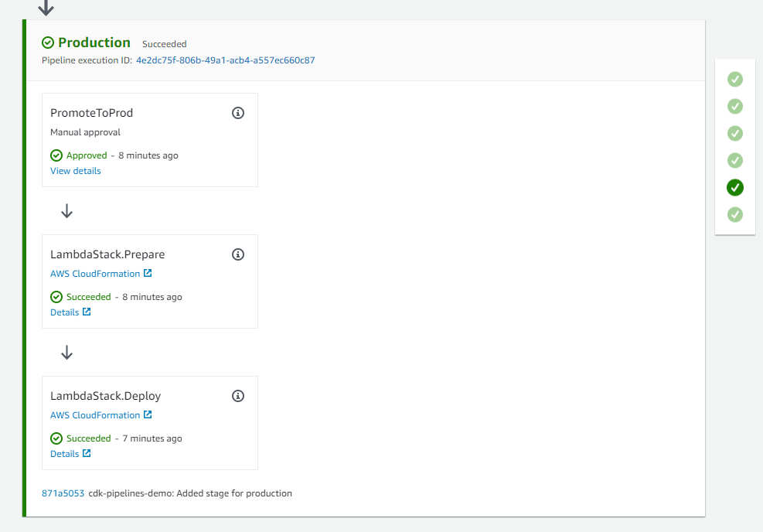
Task: Click the green Production stage success icon
Action: click(x=48, y=43)
